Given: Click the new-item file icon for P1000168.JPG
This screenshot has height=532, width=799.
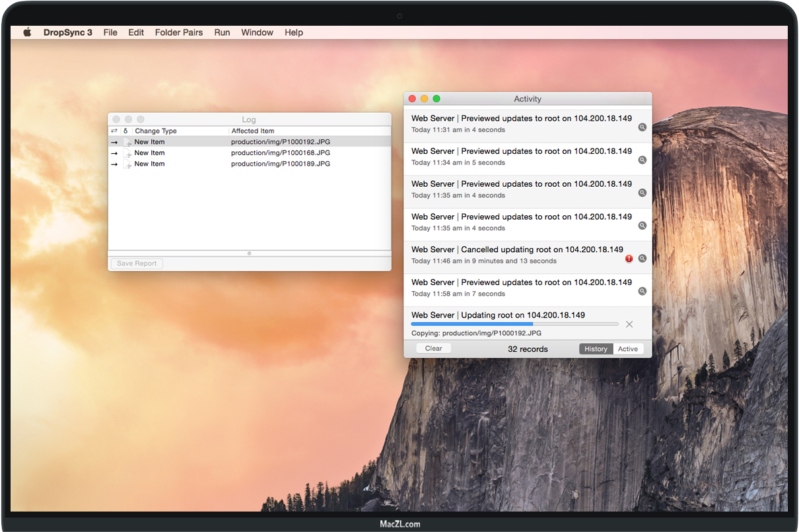Looking at the screenshot, I should [x=128, y=153].
